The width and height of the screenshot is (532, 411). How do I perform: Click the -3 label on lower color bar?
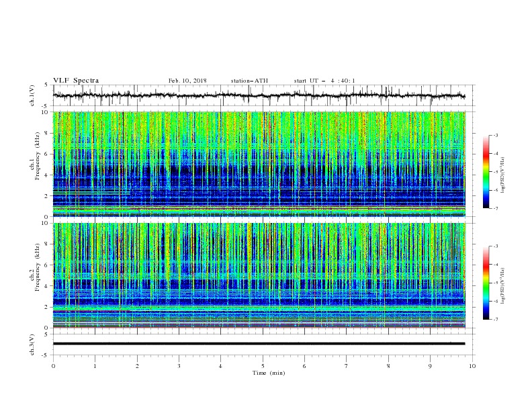(x=495, y=246)
